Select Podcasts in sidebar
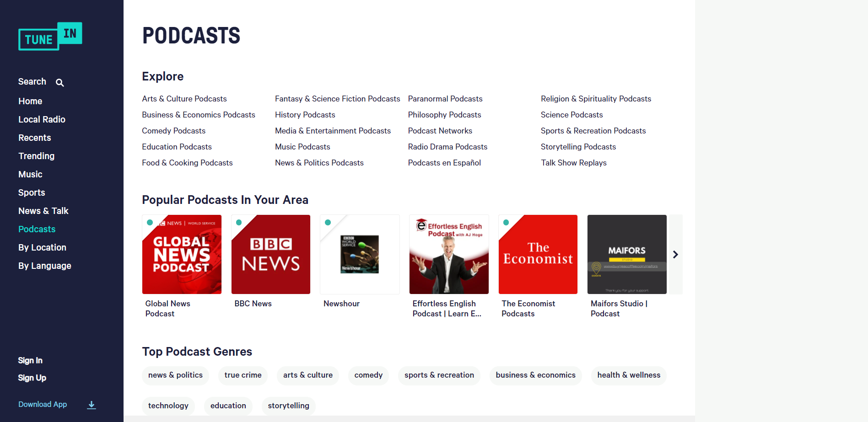Screen dimensions: 868x422 37,229
